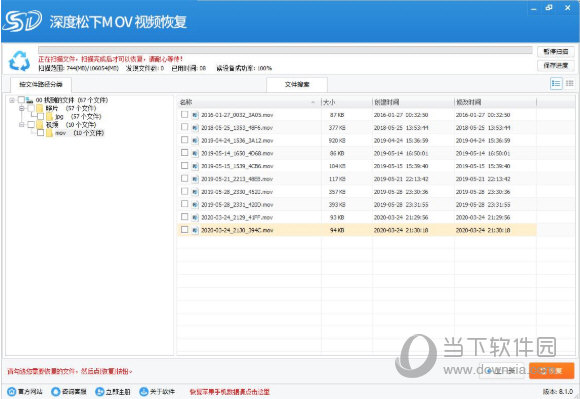
Task: Open the 文件搜索 tab
Action: click(297, 84)
